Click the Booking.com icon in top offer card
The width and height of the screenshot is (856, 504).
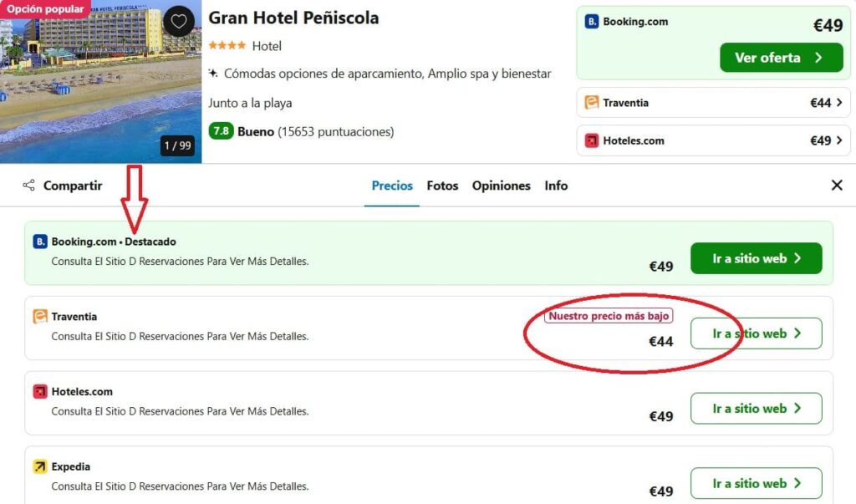pyautogui.click(x=591, y=21)
